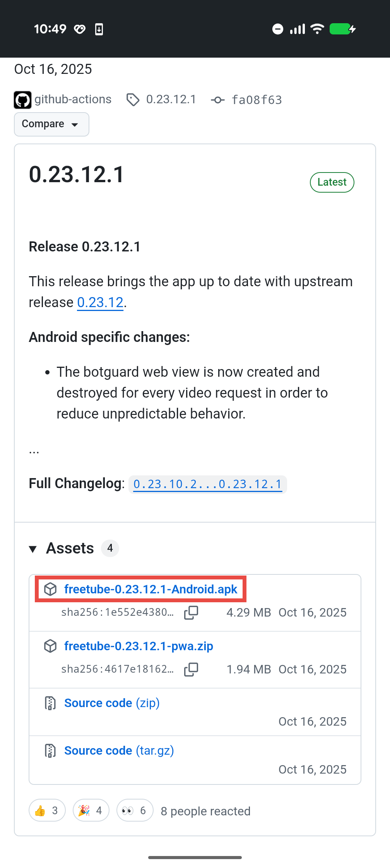Copy the sha256 of the Android apk

(x=191, y=613)
